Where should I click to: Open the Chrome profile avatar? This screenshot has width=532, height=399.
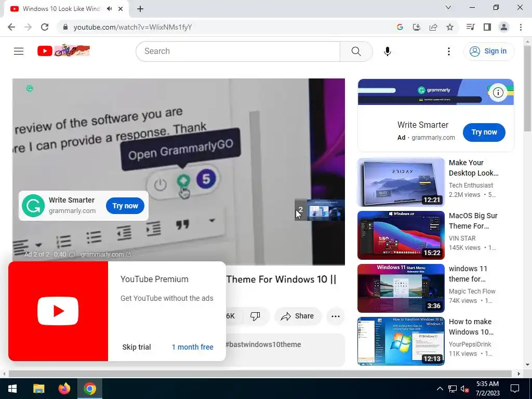coord(504,27)
